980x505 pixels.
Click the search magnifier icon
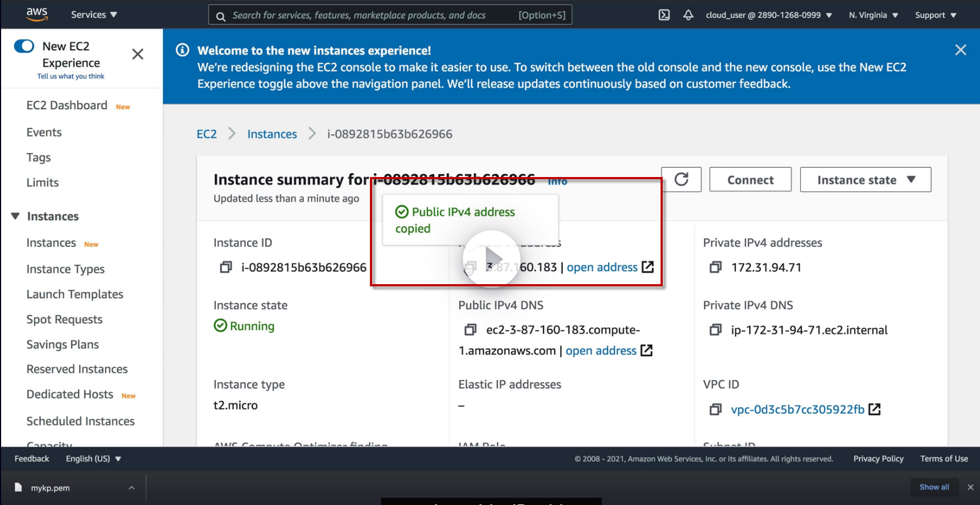coord(221,16)
